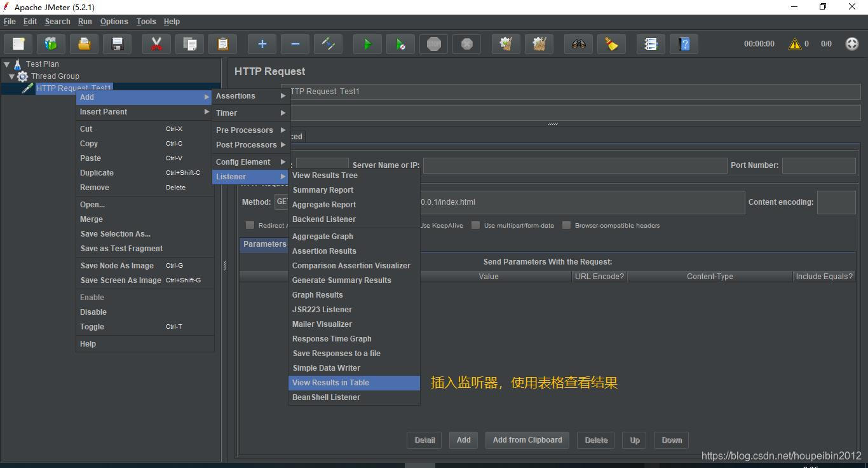Click the remote engines circular icon at far right
The image size is (868, 468).
point(852,44)
